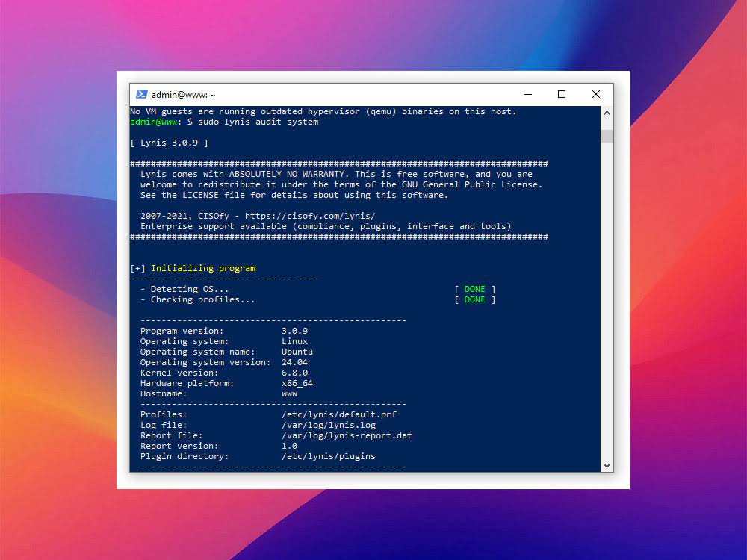This screenshot has width=747, height=560.
Task: Click the OS name value 'Ubuntu'
Action: 297,352
